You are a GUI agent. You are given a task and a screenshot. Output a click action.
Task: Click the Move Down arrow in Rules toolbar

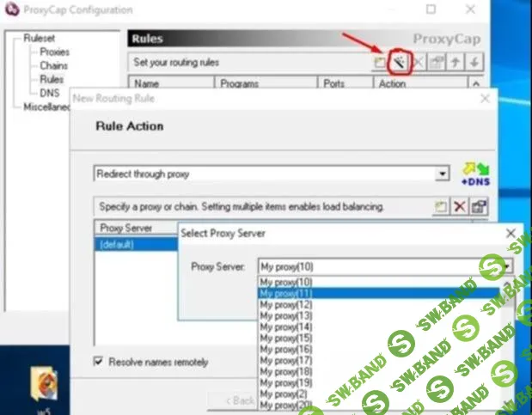point(475,63)
